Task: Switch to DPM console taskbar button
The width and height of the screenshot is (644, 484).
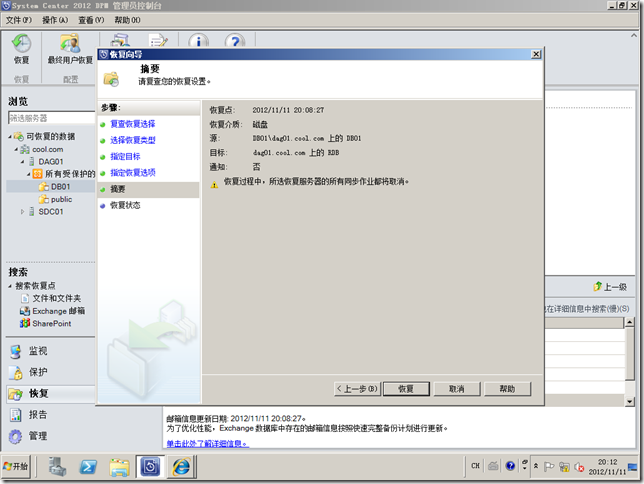Action: (150, 467)
